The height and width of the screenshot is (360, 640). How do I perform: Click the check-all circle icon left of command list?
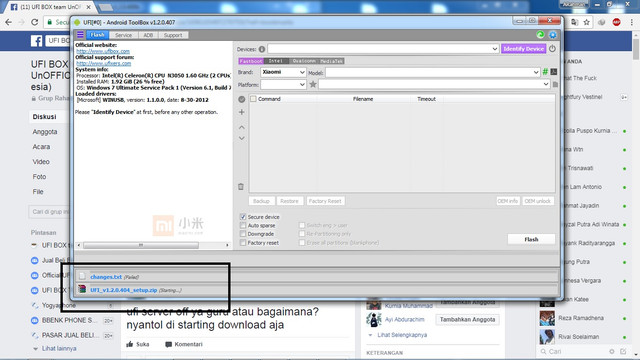point(242,99)
